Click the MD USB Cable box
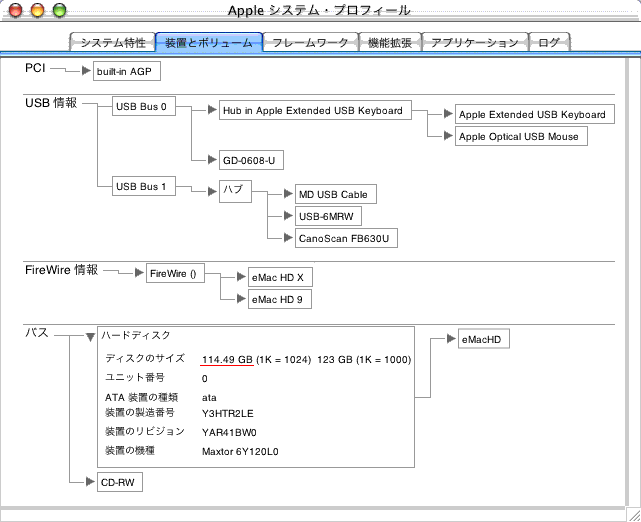 [336, 194]
